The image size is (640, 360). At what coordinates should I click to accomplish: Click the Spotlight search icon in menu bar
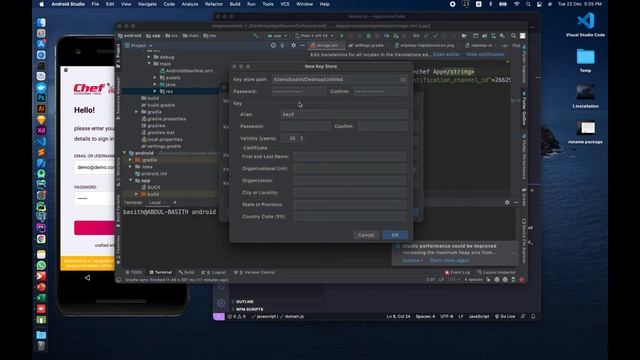pyautogui.click(x=528, y=4)
